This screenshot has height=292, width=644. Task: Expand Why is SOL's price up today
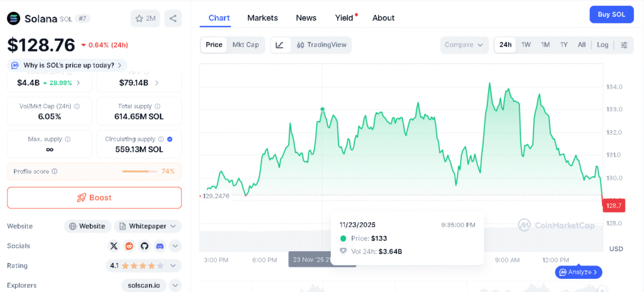[x=67, y=65]
